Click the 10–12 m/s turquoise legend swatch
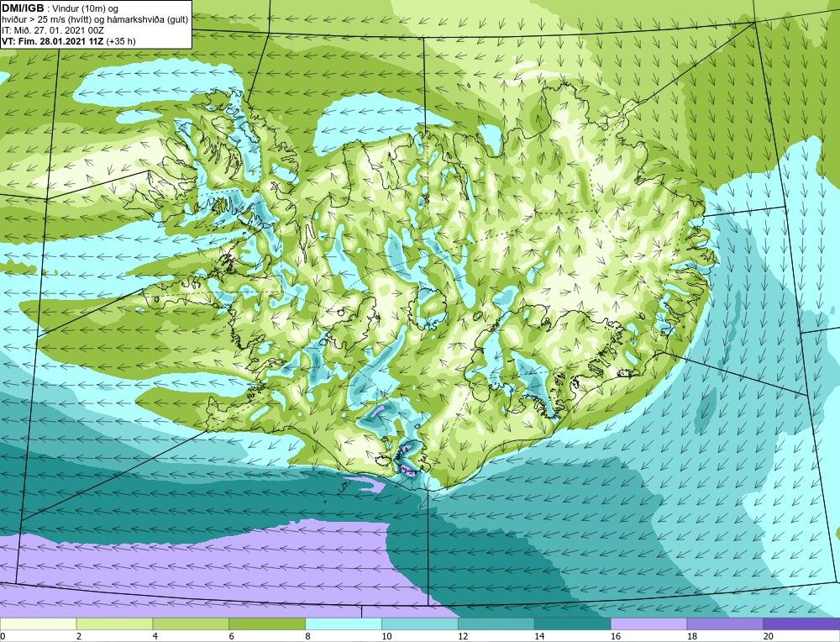 [420, 624]
